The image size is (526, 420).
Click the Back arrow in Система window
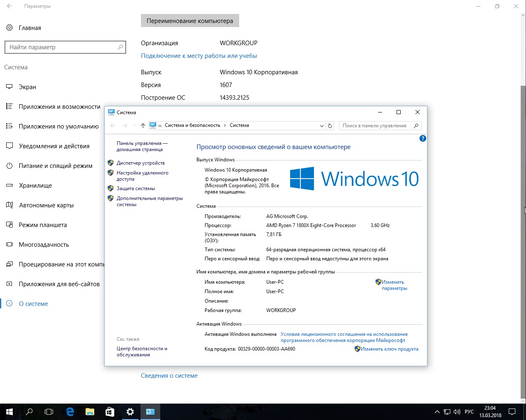coord(113,126)
